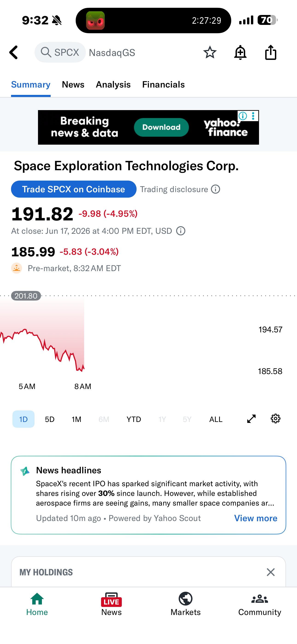Open the Financials tab
The height and width of the screenshot is (644, 297).
[163, 85]
